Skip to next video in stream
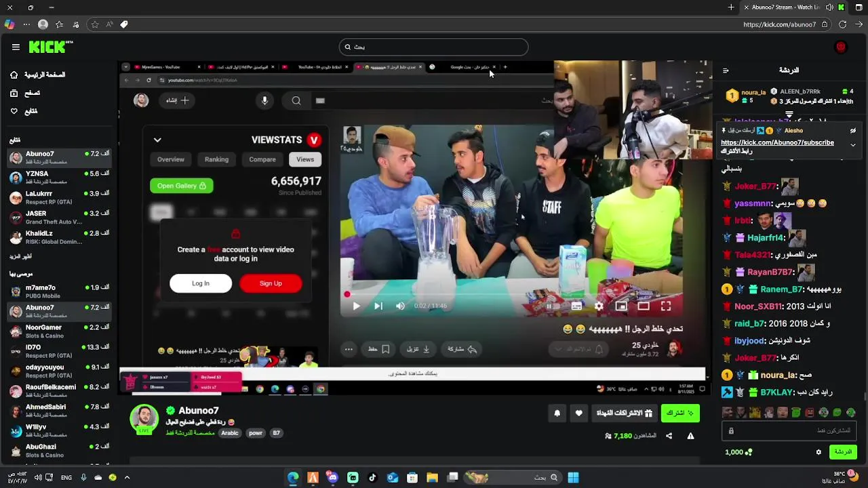Viewport: 868px width, 488px height. [x=378, y=306]
